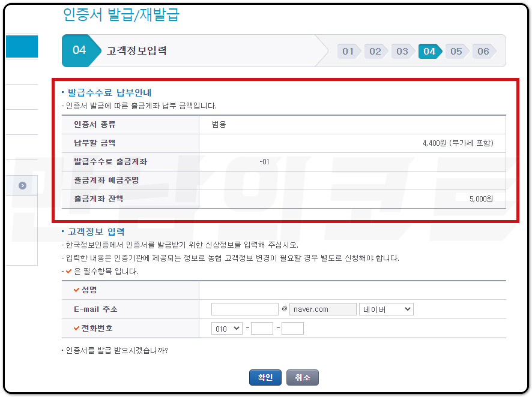Click the last phone number input box
This screenshot has height=397, width=532.
(x=293, y=328)
